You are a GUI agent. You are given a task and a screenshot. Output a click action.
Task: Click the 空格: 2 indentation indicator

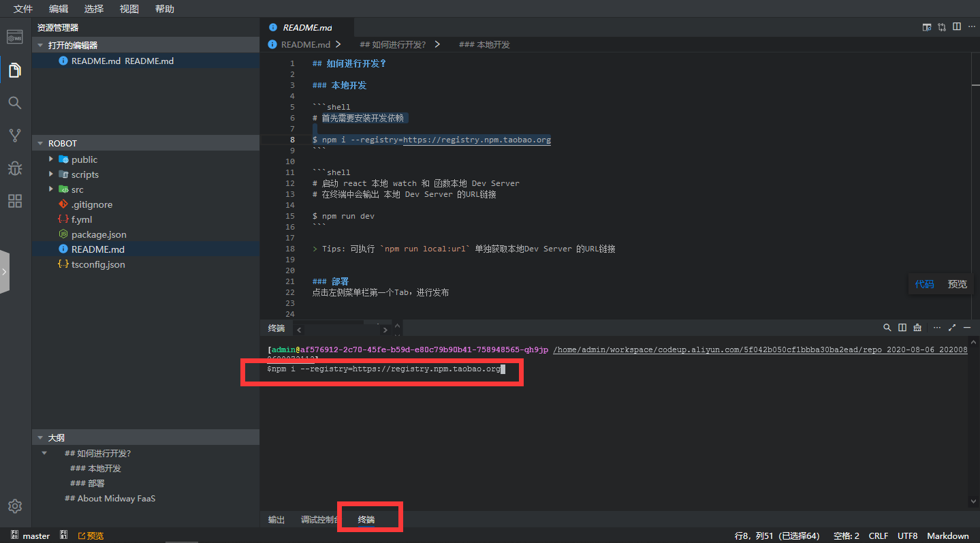847,536
